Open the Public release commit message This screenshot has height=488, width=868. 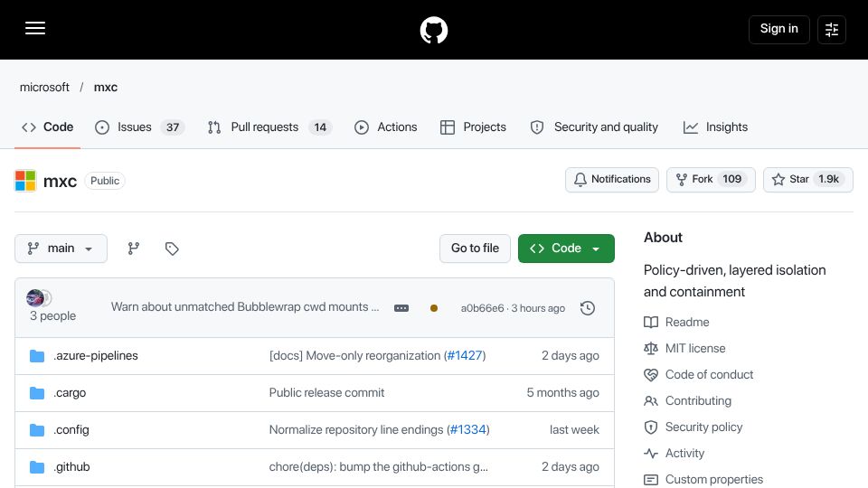(326, 393)
